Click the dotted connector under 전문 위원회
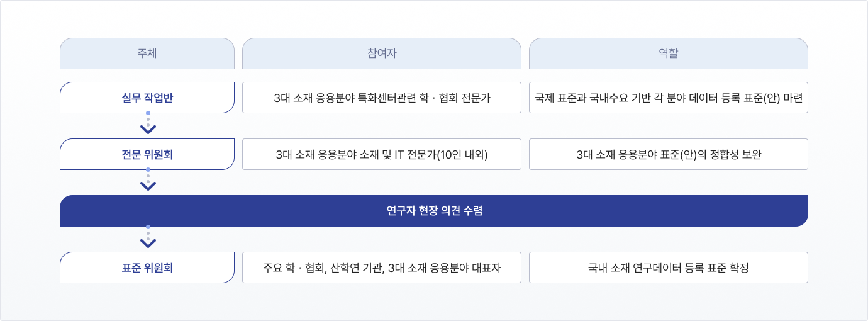The height and width of the screenshot is (321, 868). pos(148,176)
